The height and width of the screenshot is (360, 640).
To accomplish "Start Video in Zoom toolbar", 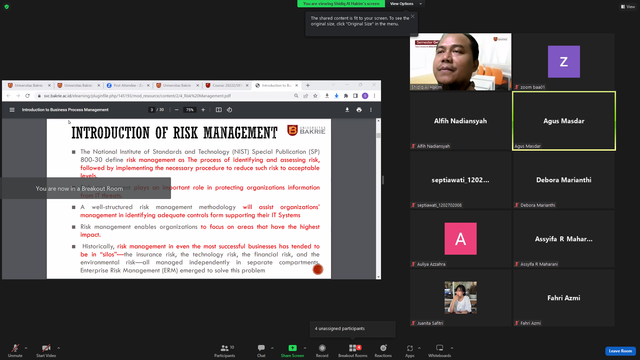I will pos(46,350).
